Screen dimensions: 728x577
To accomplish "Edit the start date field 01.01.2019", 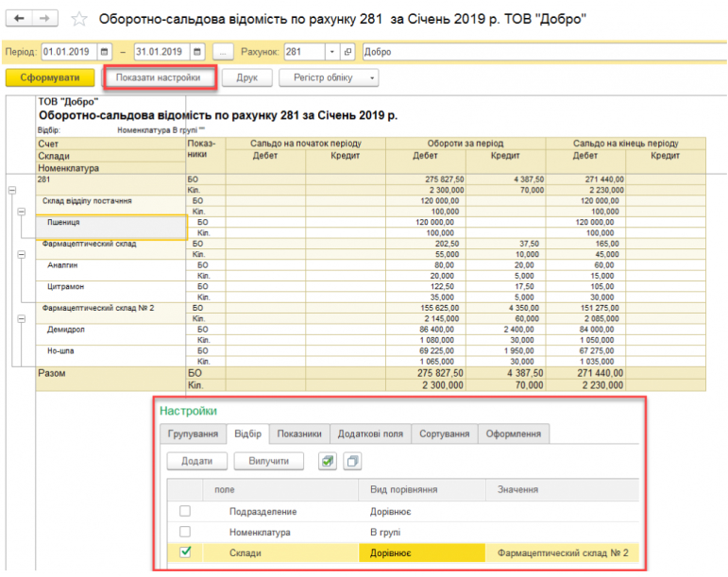I will [69, 52].
